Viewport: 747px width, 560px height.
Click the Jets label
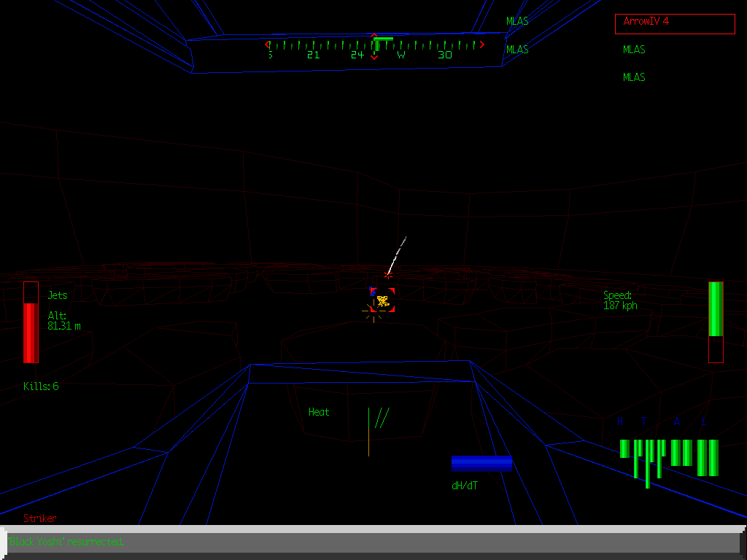(58, 295)
